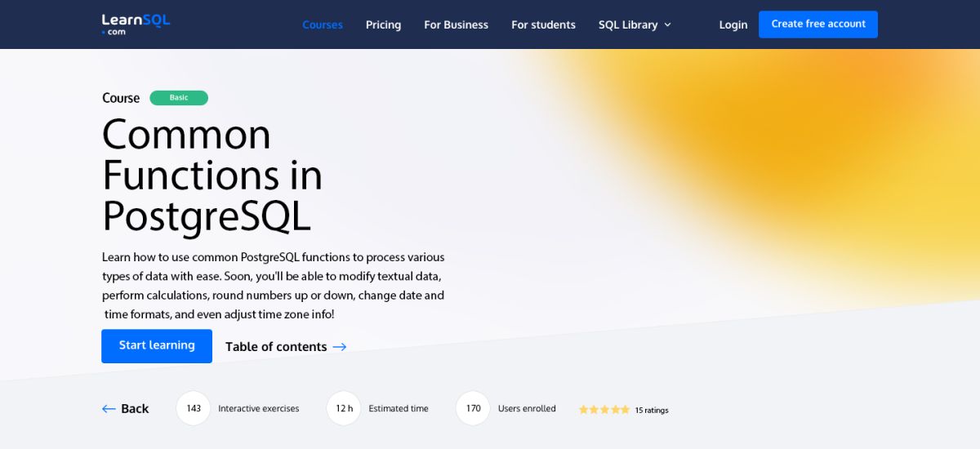Go to the Pricing page
The height and width of the screenshot is (449, 980).
pos(383,24)
